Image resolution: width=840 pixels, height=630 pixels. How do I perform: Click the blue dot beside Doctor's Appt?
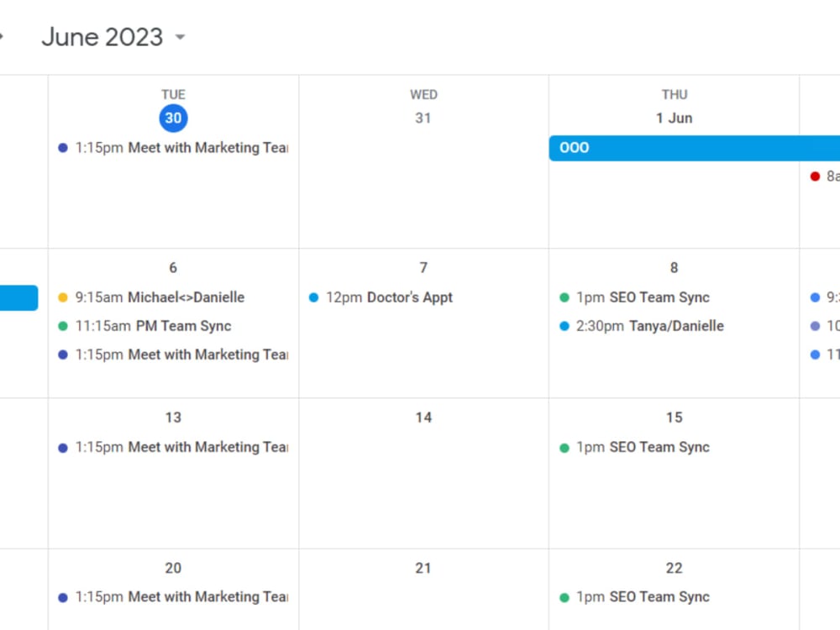click(312, 297)
